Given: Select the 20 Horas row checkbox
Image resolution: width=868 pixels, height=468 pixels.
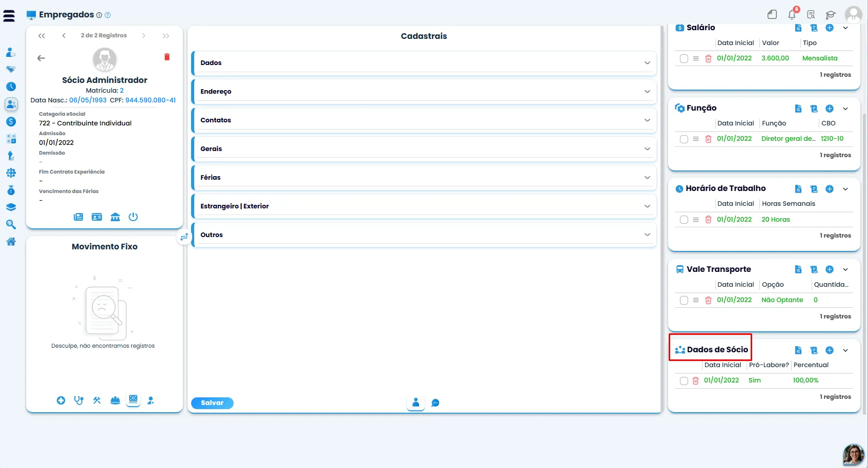Looking at the screenshot, I should pos(684,220).
